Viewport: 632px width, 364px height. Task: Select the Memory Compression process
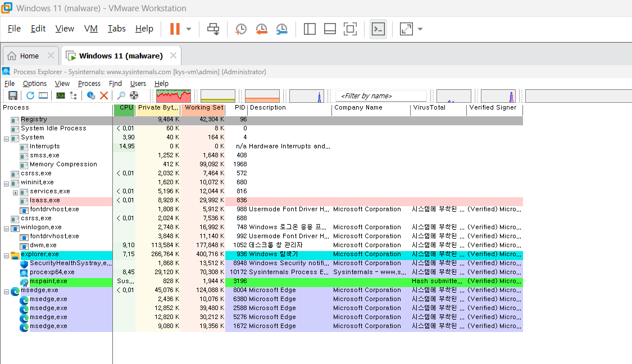63,165
